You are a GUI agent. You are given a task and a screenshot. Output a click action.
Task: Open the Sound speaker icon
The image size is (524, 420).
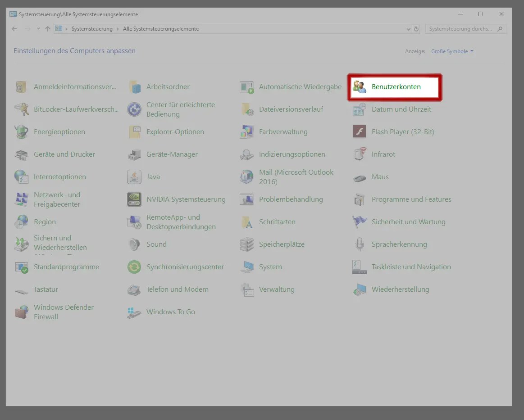click(134, 244)
